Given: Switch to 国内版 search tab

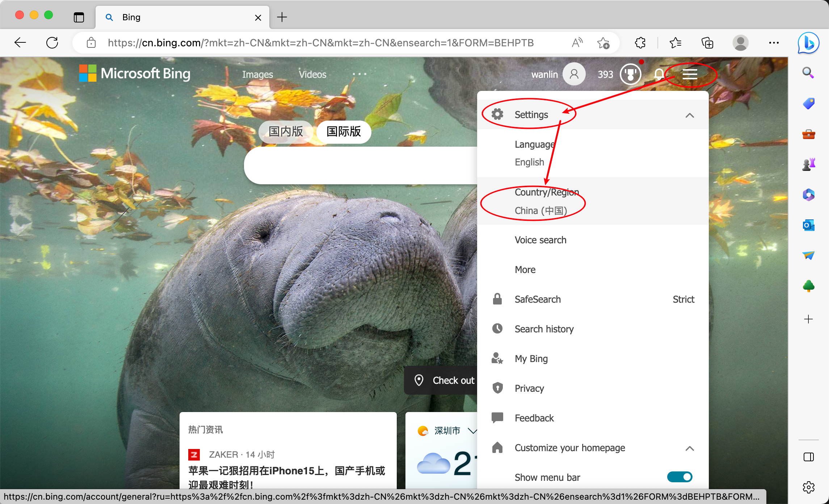Looking at the screenshot, I should pos(286,131).
